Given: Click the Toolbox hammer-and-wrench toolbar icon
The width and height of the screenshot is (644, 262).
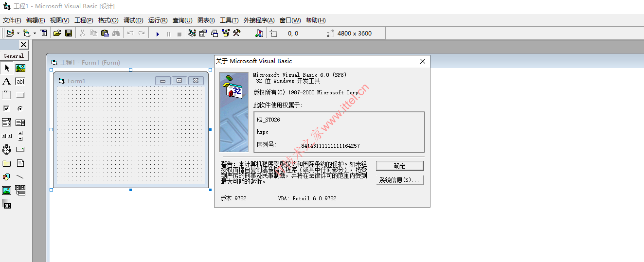Looking at the screenshot, I should click(x=237, y=33).
